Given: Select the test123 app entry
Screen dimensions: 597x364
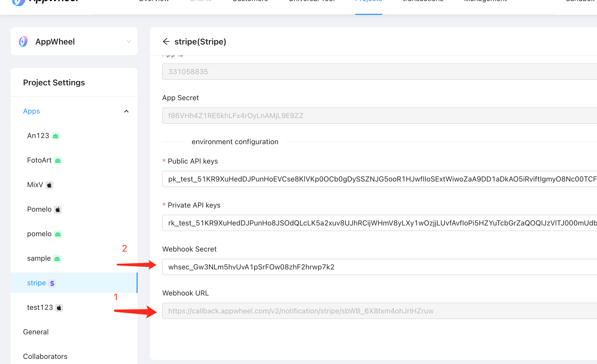Looking at the screenshot, I should [x=40, y=308].
